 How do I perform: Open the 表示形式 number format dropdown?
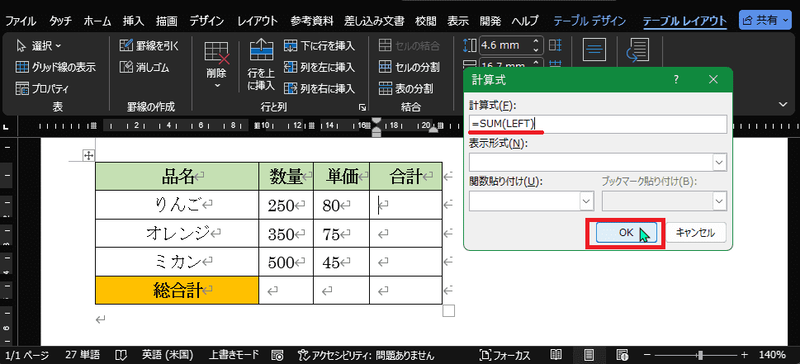[719, 162]
